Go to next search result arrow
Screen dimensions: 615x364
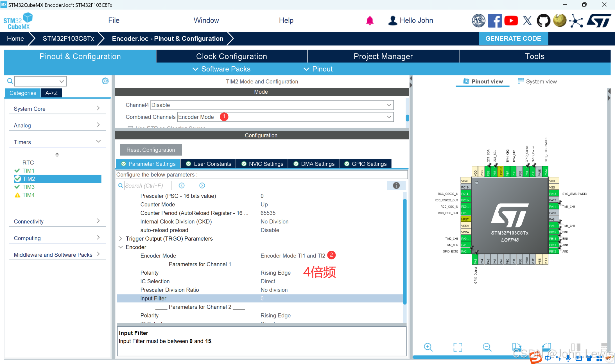tap(202, 186)
